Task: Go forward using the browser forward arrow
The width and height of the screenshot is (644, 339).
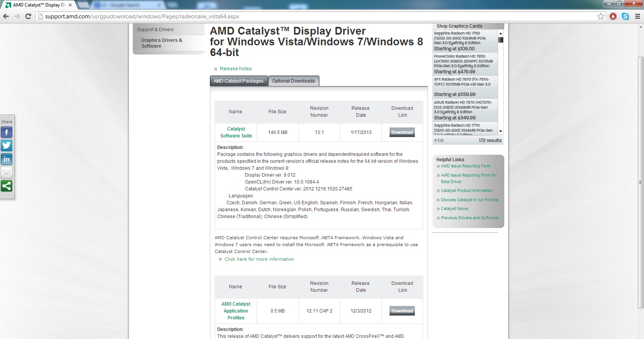Action: [x=17, y=16]
